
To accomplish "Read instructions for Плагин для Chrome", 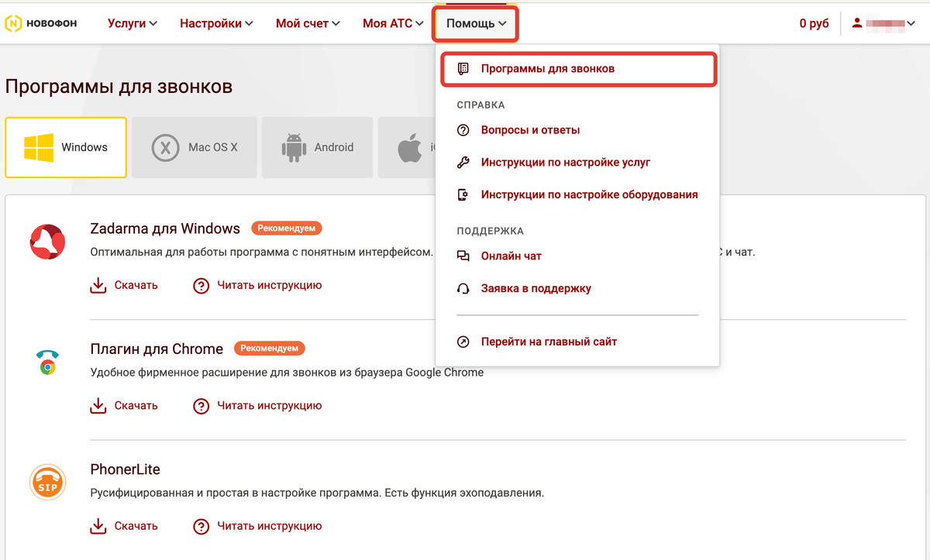I will (x=257, y=405).
